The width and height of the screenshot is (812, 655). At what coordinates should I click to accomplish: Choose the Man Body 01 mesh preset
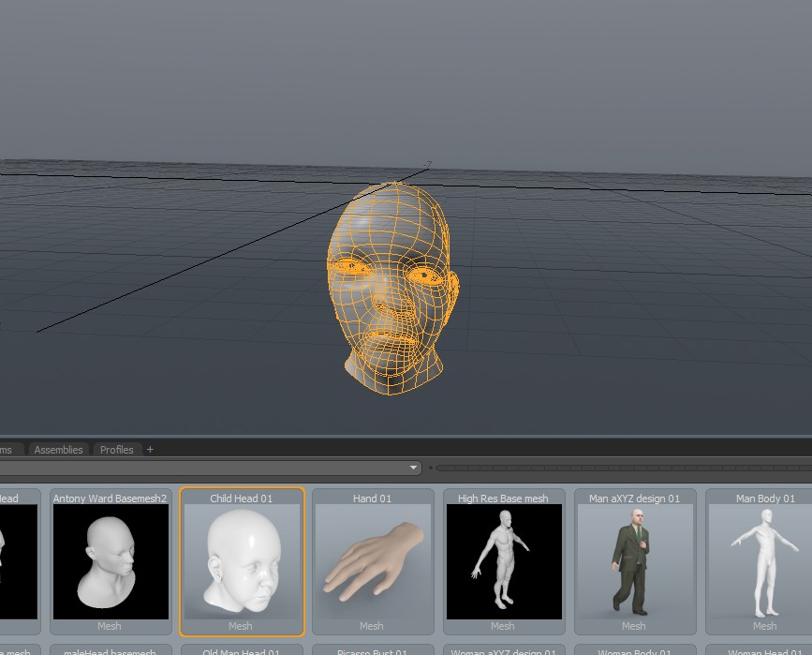click(760, 561)
